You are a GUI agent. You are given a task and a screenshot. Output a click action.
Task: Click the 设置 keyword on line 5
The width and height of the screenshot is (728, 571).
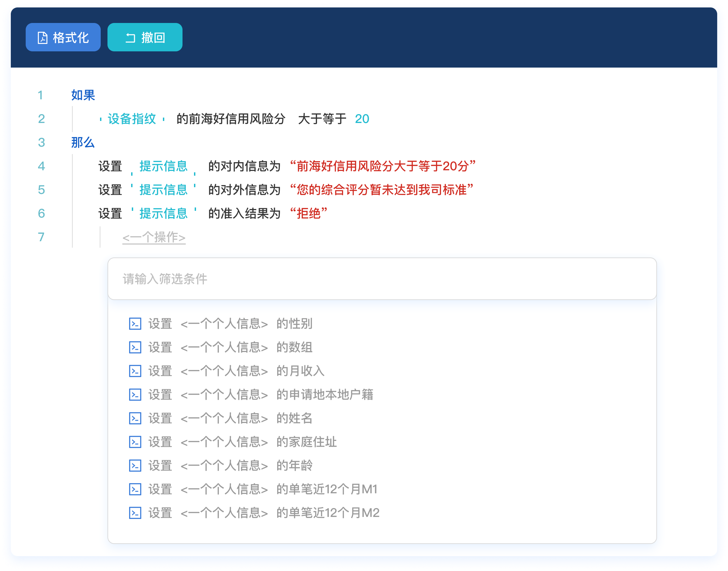[x=110, y=190]
